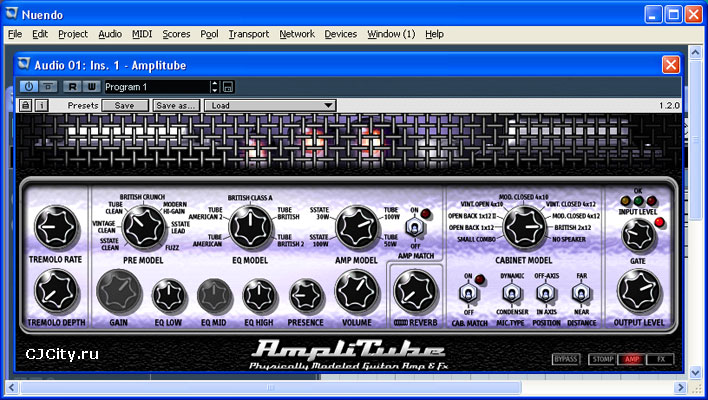The height and width of the screenshot is (400, 708).
Task: Click the vertical scrollbar down arrow
Action: click(695, 372)
